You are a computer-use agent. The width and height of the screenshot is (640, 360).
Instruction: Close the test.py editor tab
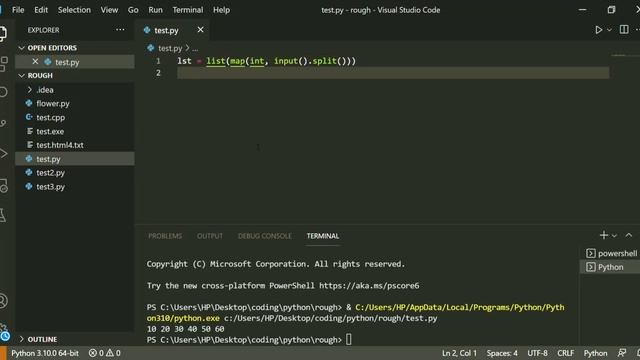pos(200,30)
